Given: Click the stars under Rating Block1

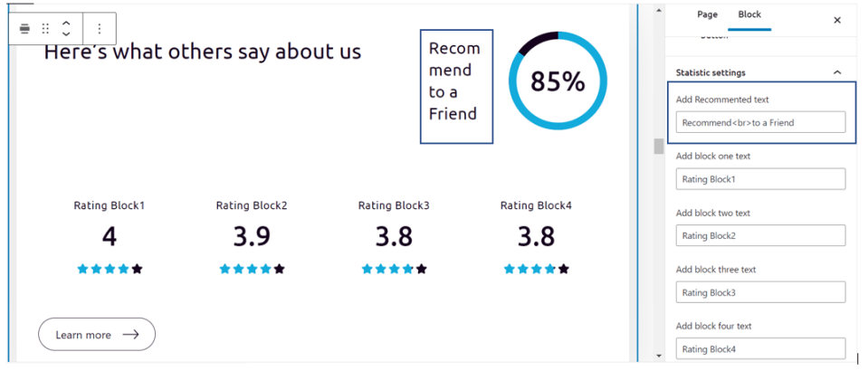Looking at the screenshot, I should [x=110, y=269].
